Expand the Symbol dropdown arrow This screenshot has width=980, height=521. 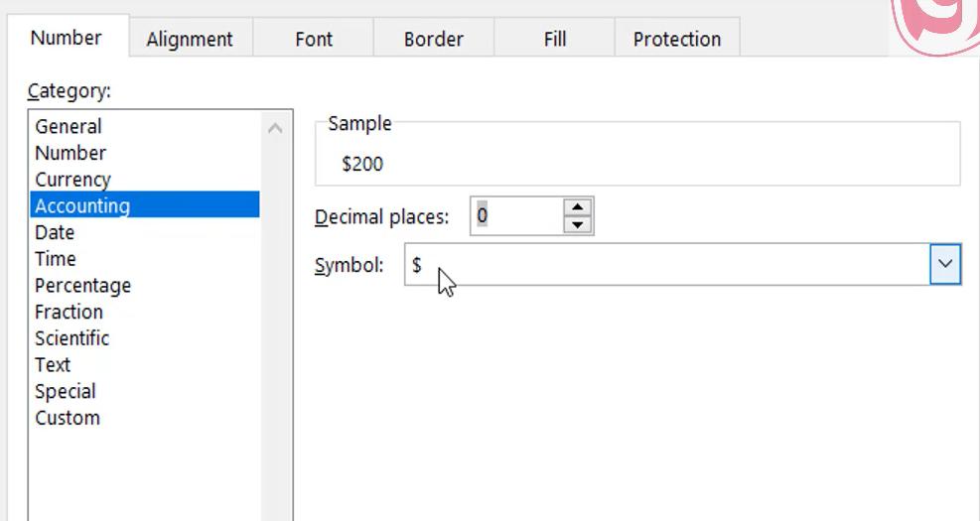pos(945,265)
